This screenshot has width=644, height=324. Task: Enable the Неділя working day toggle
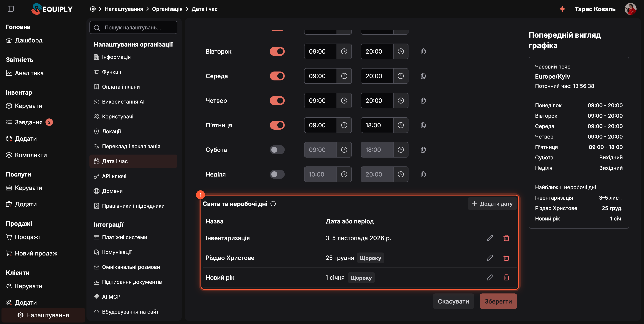[277, 174]
